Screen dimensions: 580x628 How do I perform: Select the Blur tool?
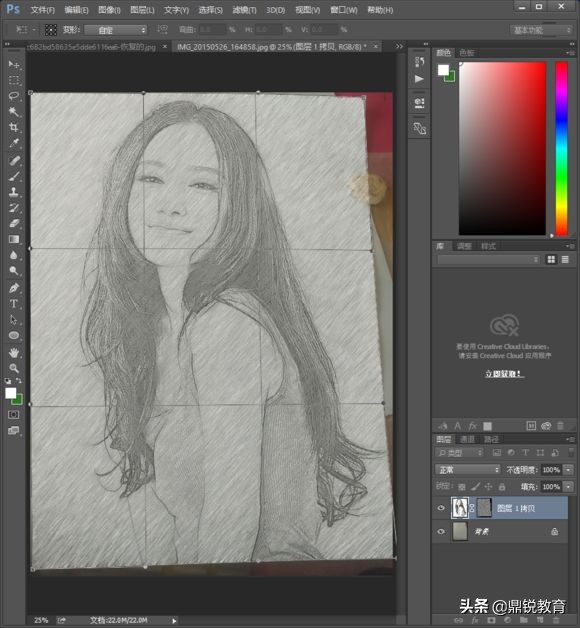click(14, 255)
